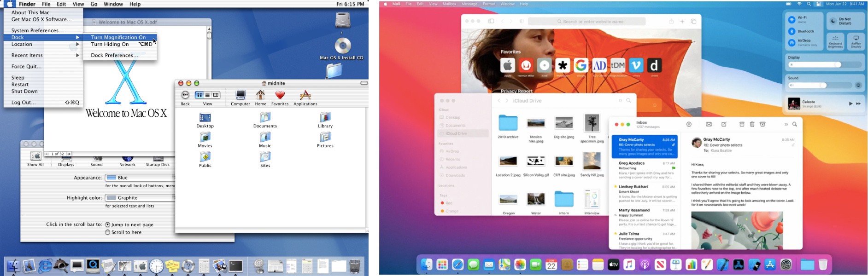This screenshot has height=276, width=868.
Task: Choose "Turn Hiding On" in Dock submenu
Action: click(120, 44)
